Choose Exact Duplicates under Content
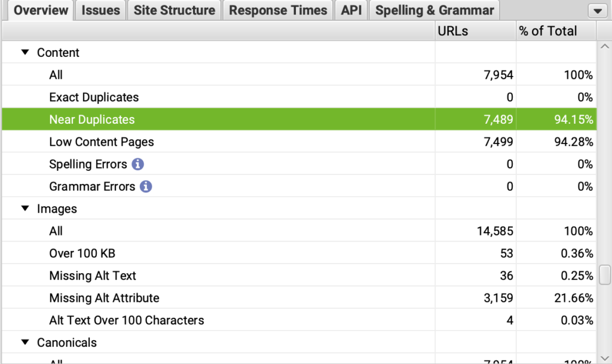 94,97
